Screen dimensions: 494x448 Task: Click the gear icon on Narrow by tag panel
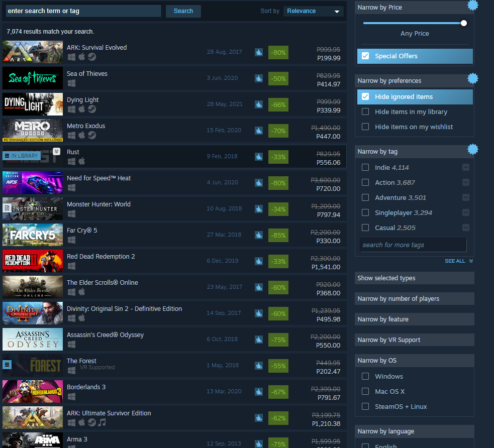click(472, 149)
